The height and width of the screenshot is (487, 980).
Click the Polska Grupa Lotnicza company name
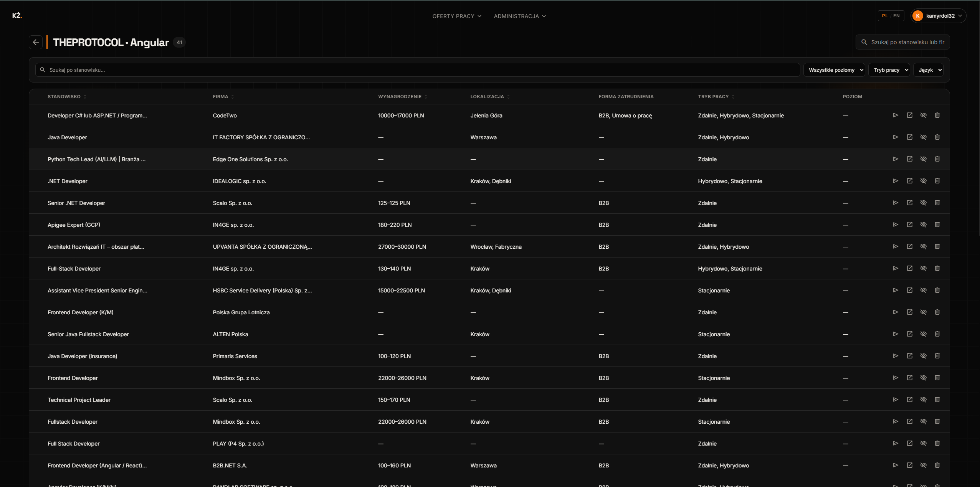[x=241, y=312]
